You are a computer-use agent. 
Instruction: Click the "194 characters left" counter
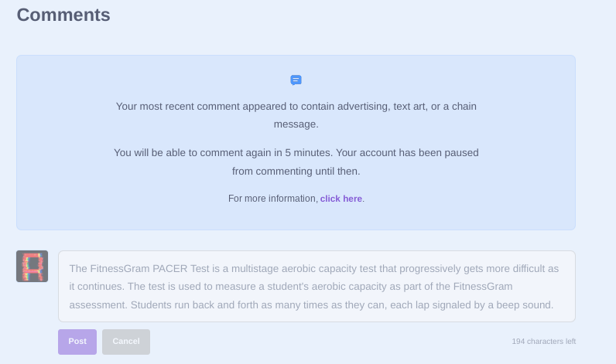[x=543, y=341]
